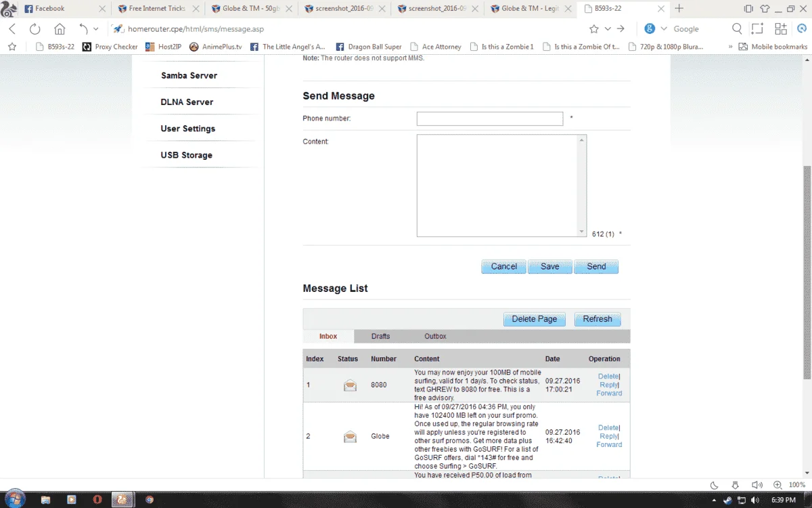812x508 pixels.
Task: Forward the message from 8080
Action: click(x=609, y=393)
